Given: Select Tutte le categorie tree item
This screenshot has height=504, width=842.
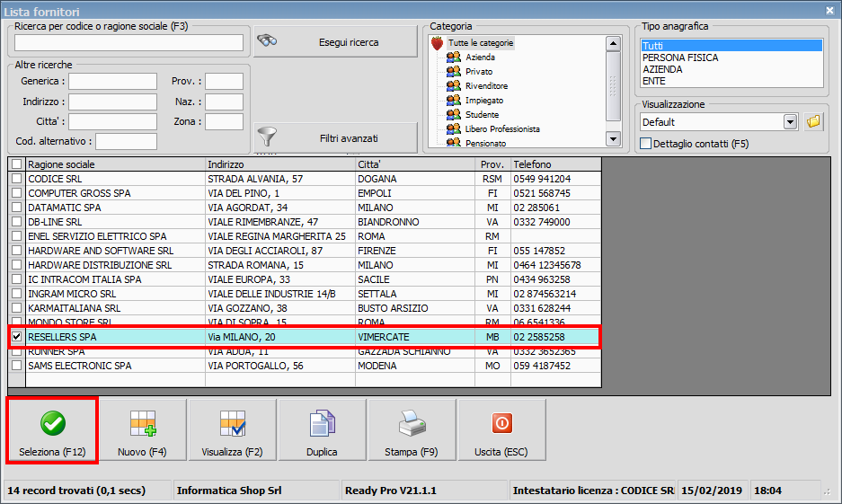Looking at the screenshot, I should tap(481, 43).
